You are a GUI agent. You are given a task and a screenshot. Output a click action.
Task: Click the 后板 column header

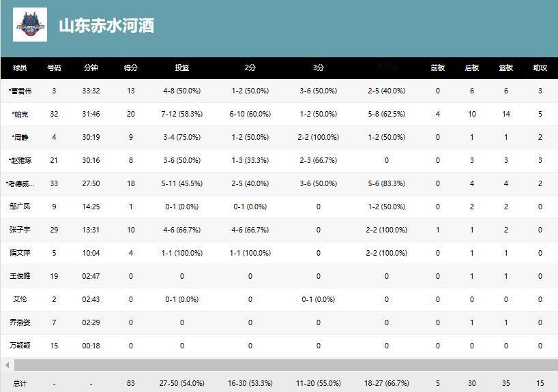point(472,67)
